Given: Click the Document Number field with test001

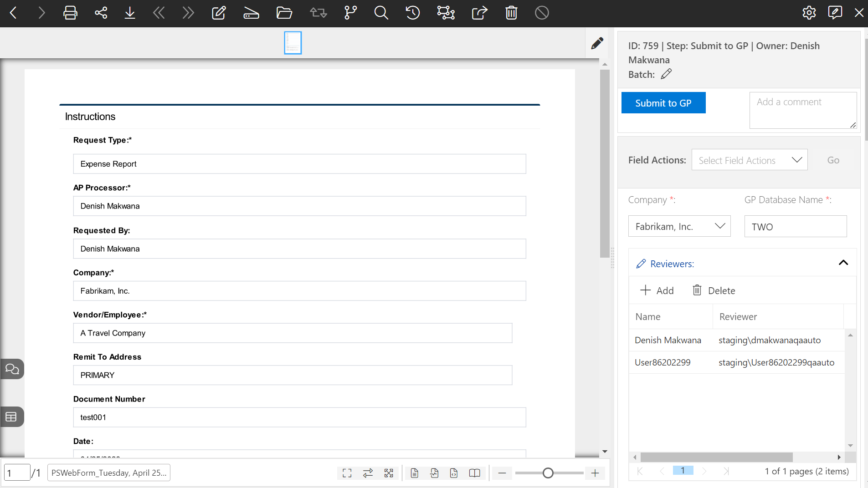Looking at the screenshot, I should pos(300,417).
